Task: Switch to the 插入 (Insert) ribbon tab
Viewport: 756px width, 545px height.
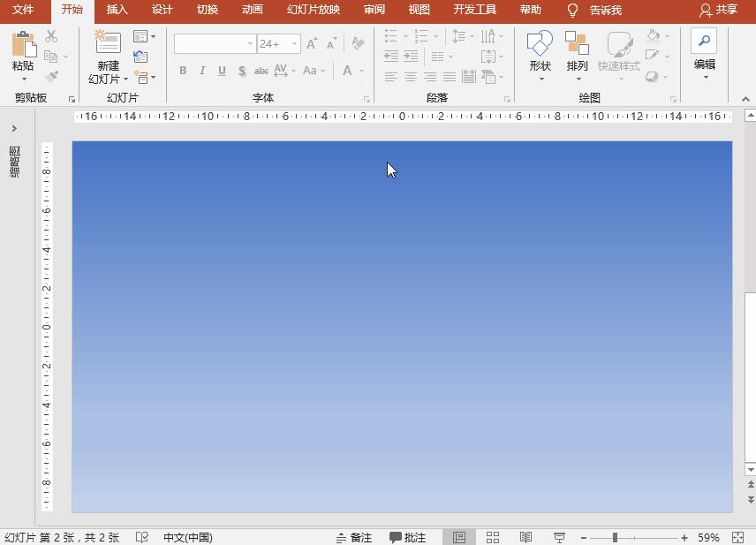Action: click(117, 11)
